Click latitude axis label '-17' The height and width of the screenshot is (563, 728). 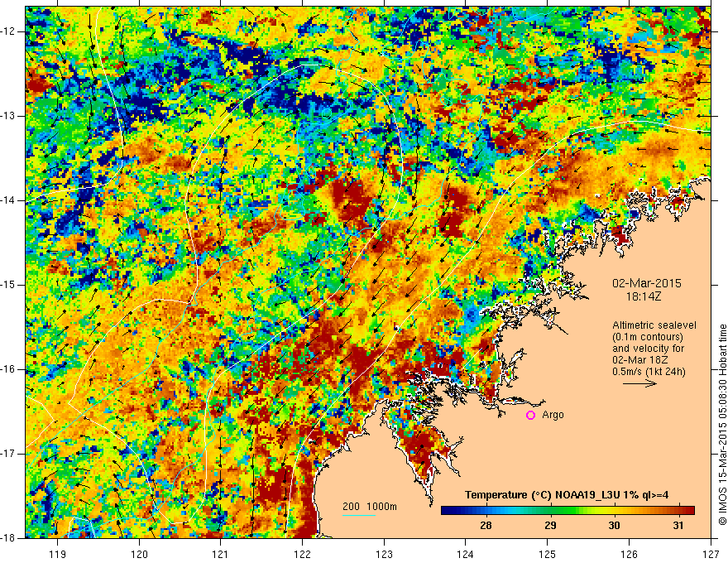[x=9, y=454]
